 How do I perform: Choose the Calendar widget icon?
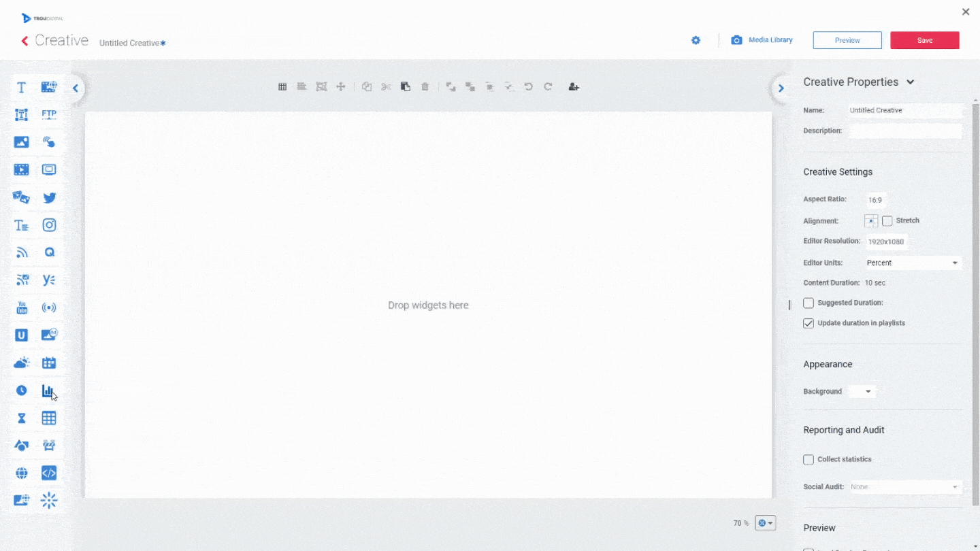point(49,363)
